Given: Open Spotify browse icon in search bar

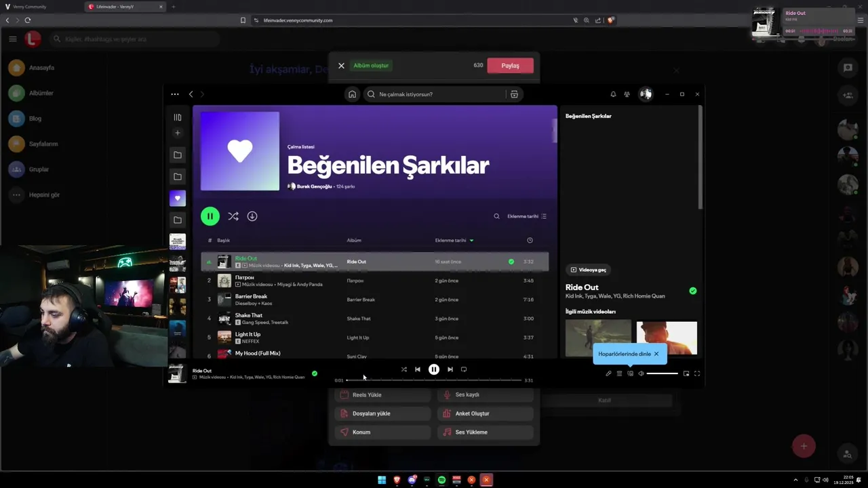Looking at the screenshot, I should point(514,94).
